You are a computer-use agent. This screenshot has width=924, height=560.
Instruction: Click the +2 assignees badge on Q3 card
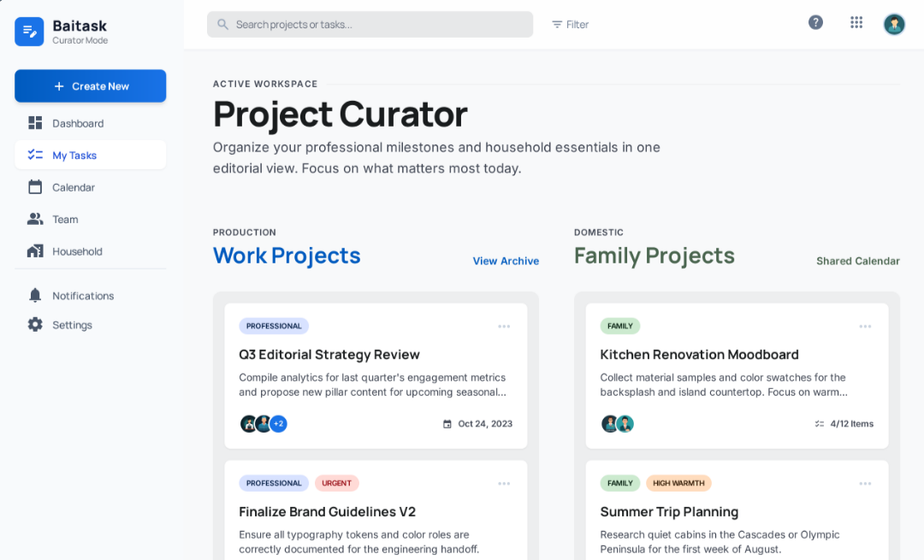tap(278, 424)
